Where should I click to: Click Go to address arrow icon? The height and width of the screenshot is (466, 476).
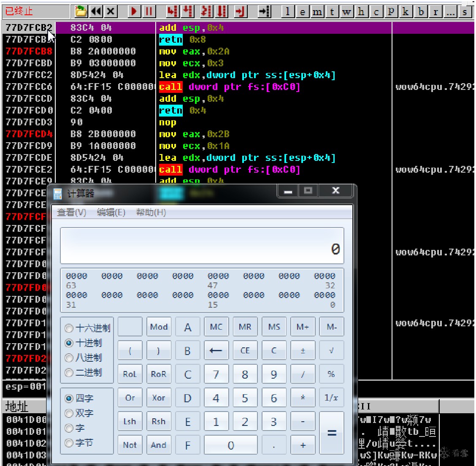tap(264, 11)
